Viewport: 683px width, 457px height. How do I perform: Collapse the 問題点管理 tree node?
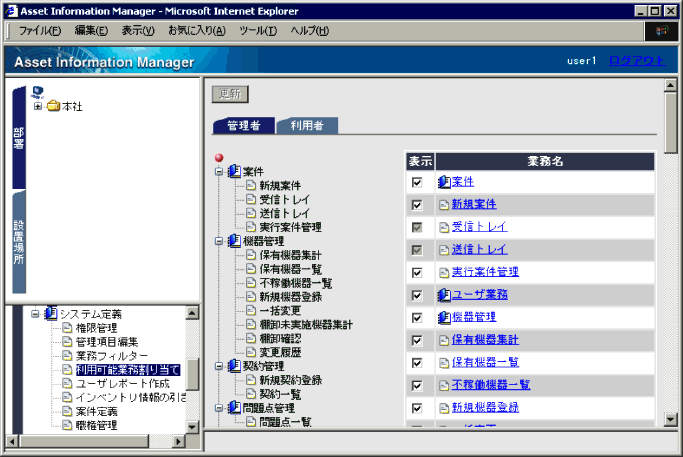point(219,408)
